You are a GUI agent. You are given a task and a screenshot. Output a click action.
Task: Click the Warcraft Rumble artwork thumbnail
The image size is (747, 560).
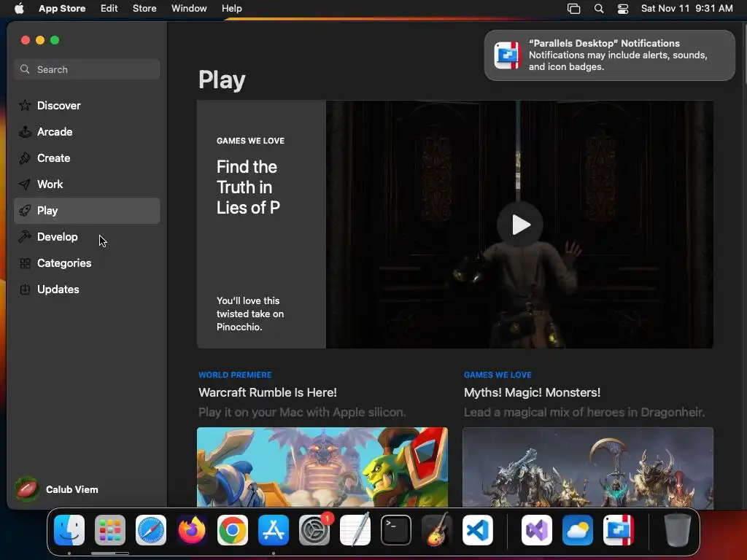point(322,467)
